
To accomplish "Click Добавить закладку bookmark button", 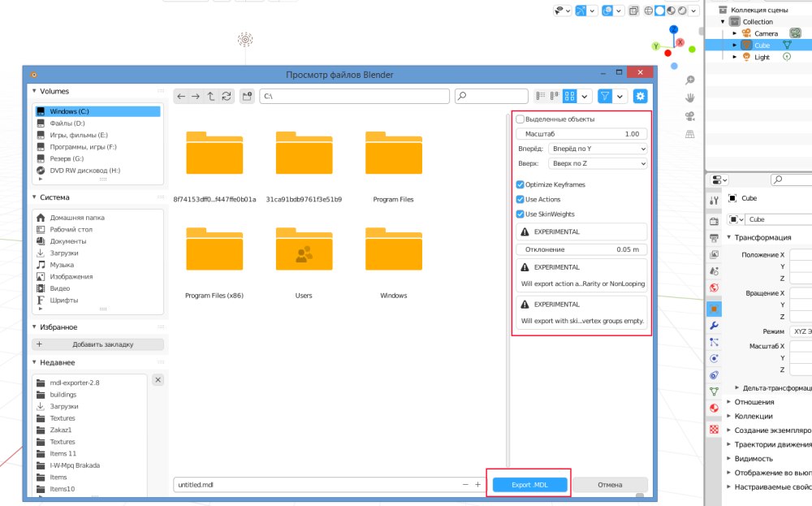I will (98, 344).
